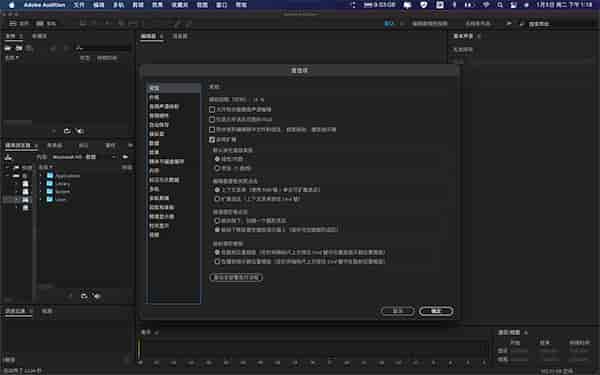This screenshot has width=600, height=375.
Task: Open the 编辑 (Edit) menu
Action: click(99, 5)
